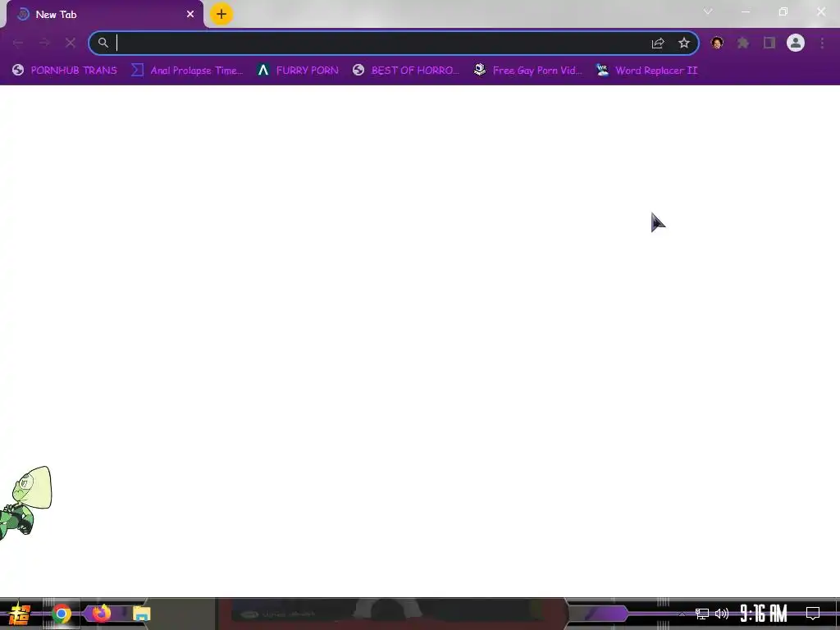
Task: Show hidden system tray icons
Action: tap(682, 614)
